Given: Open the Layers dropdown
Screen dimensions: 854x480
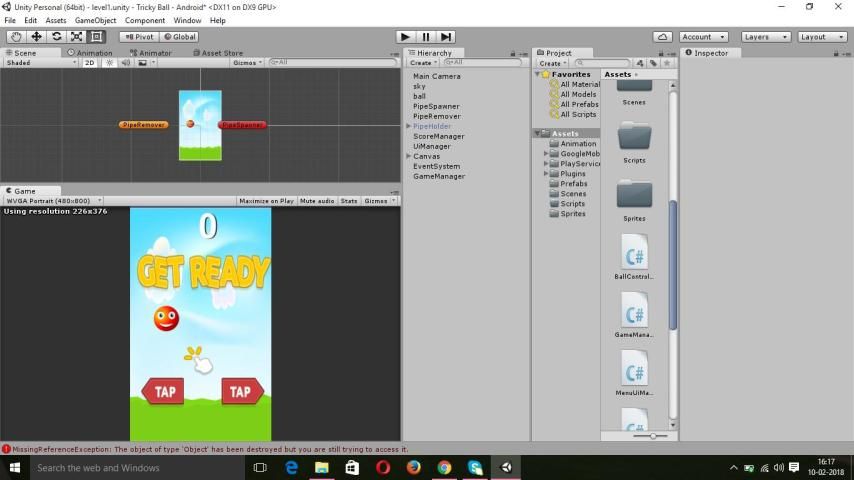Looking at the screenshot, I should 765,37.
